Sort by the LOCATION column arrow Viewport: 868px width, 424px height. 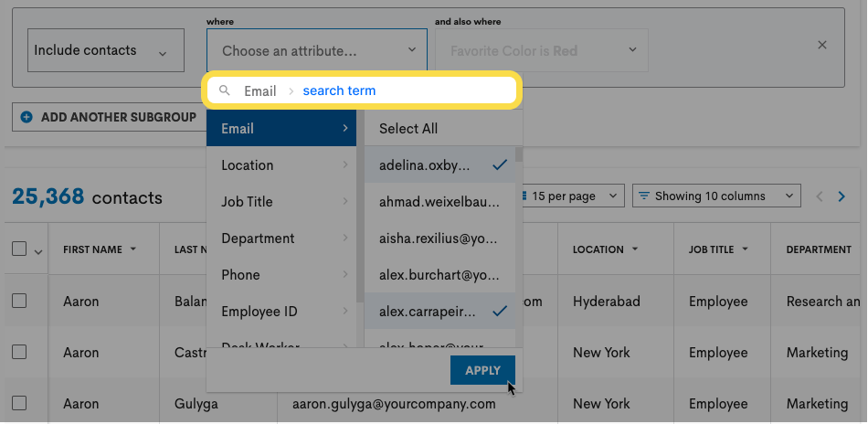635,249
